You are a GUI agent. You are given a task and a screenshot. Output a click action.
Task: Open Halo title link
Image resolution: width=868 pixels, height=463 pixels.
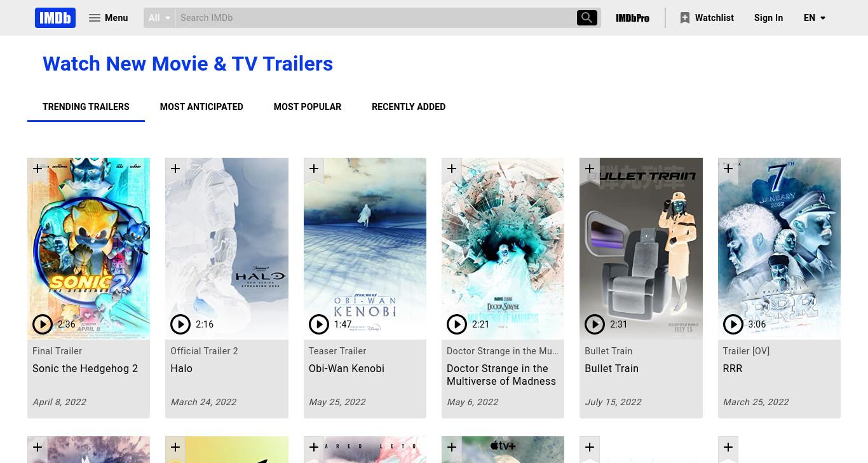[181, 368]
